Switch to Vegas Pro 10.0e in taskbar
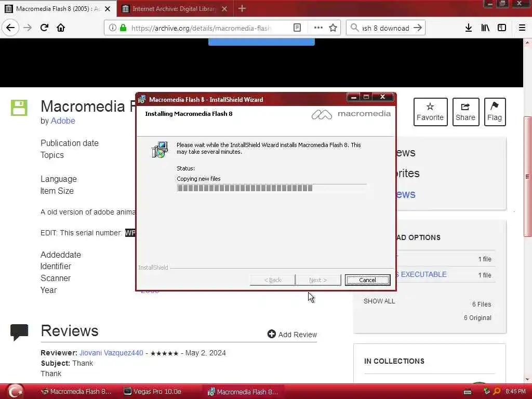The image size is (532, 399). (153, 392)
